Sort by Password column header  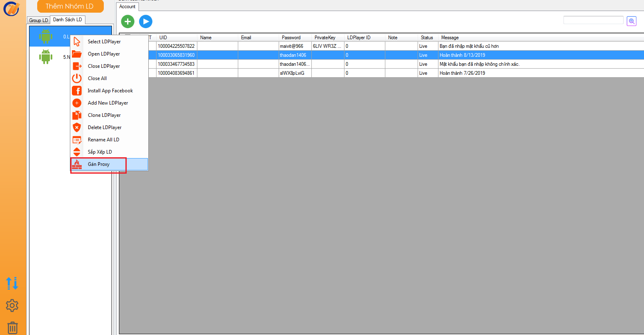(x=295, y=38)
